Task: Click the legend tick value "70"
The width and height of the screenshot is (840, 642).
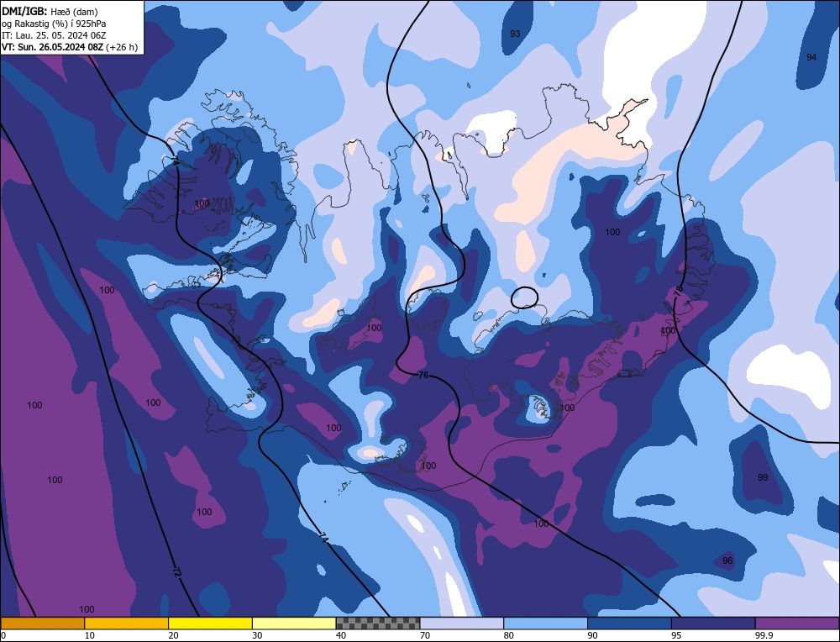Action: pyautogui.click(x=425, y=635)
